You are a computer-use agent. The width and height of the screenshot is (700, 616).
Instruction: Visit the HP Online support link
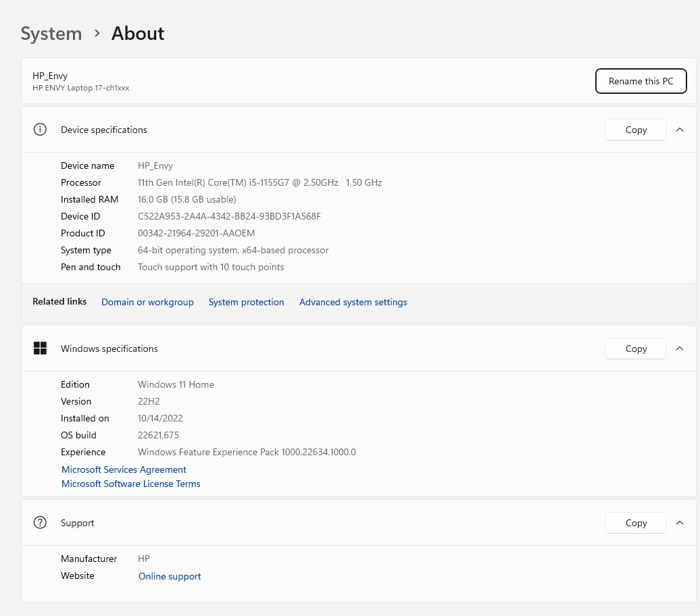pos(170,576)
